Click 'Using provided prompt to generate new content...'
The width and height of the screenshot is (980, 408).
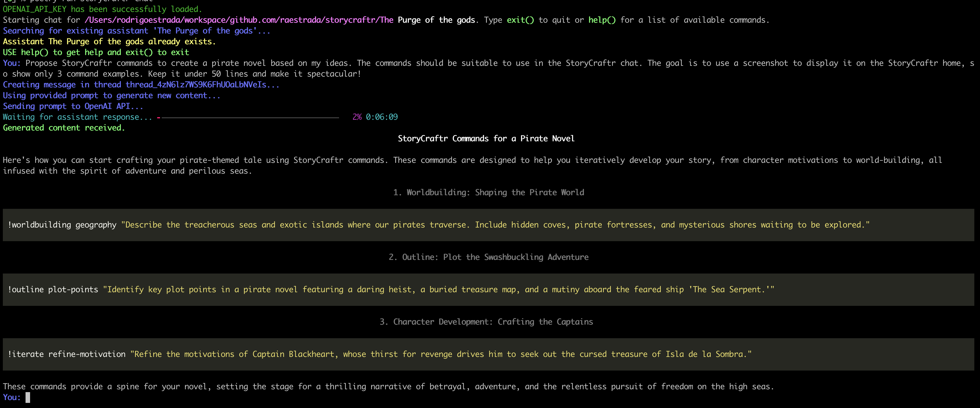[112, 96]
